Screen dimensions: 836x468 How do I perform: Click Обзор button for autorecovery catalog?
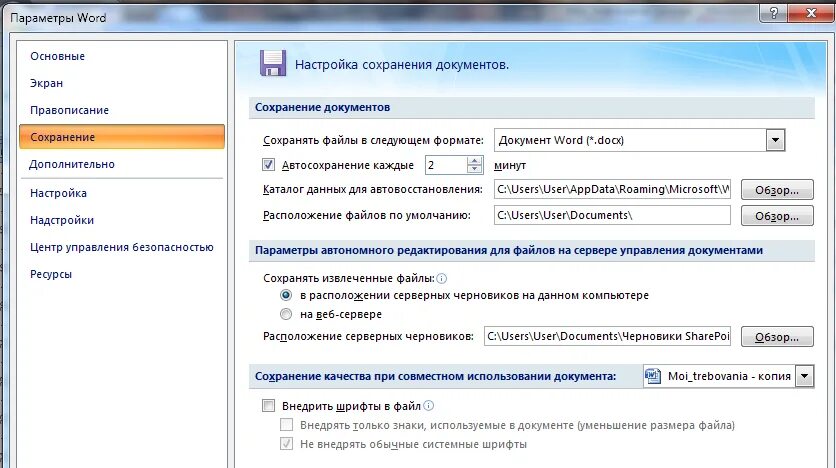coord(777,190)
